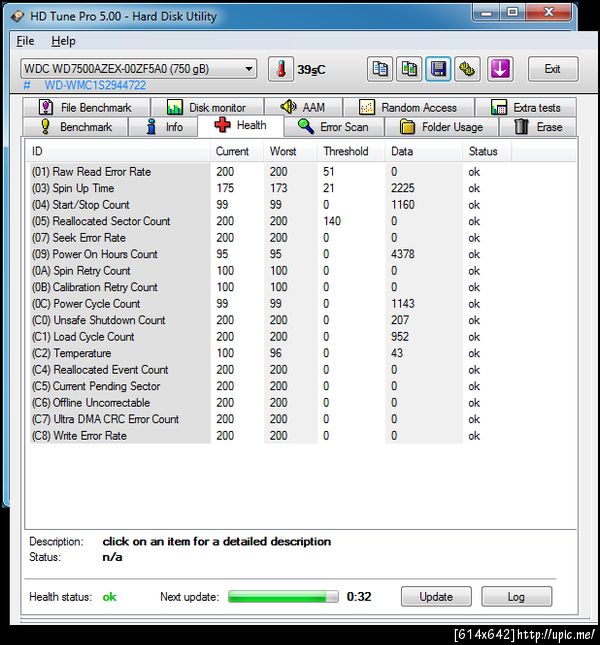Open the Help menu
Screen dimensions: 600x645
coord(63,41)
